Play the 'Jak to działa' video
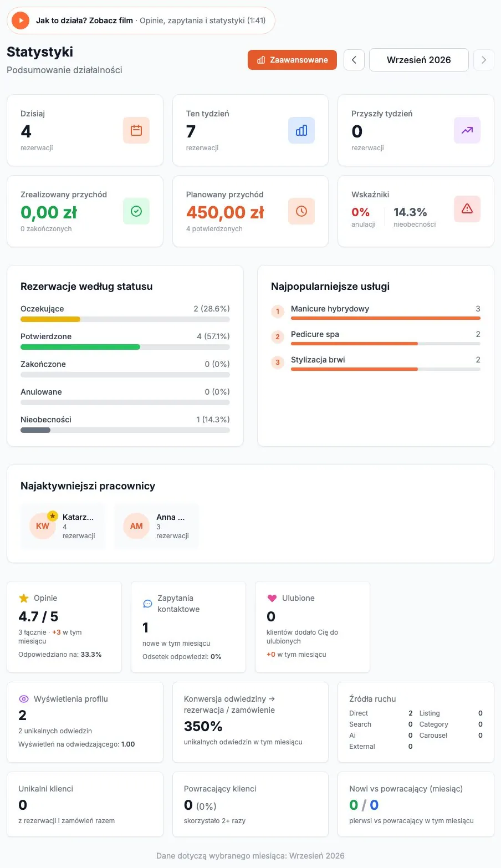The image size is (501, 868). 21,21
